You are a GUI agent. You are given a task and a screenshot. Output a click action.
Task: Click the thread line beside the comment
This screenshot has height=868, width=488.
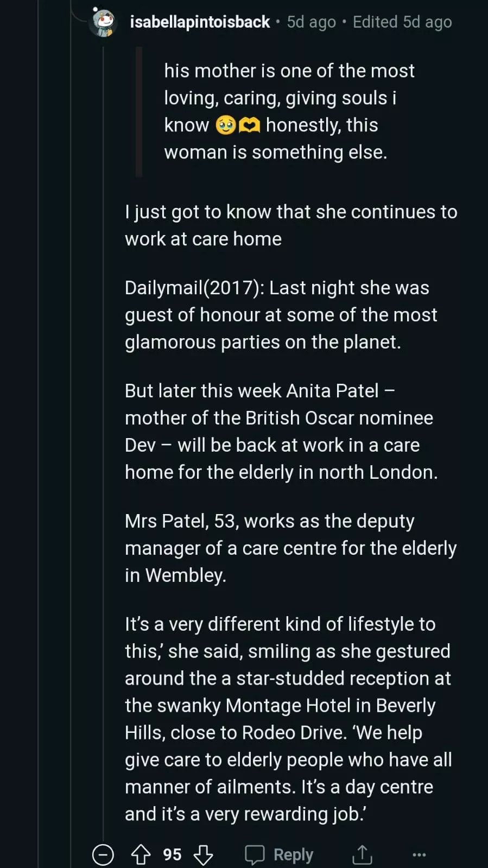(x=103, y=434)
